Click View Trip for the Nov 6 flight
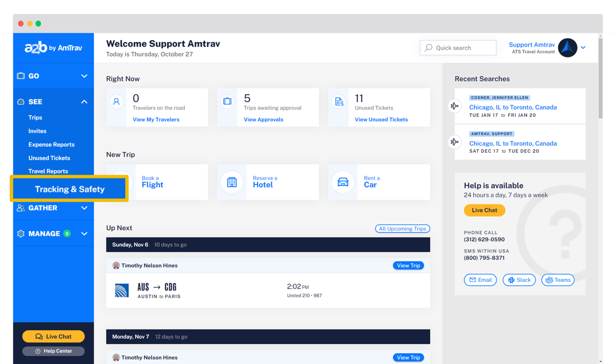Image resolution: width=616 pixels, height=364 pixels. pyautogui.click(x=408, y=265)
